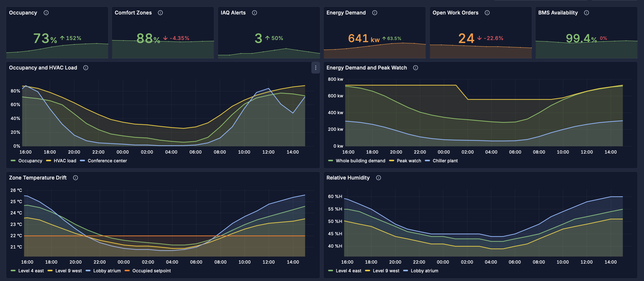This screenshot has height=281, width=644.
Task: Click the Zone Temperature Drift title
Action: [x=38, y=178]
